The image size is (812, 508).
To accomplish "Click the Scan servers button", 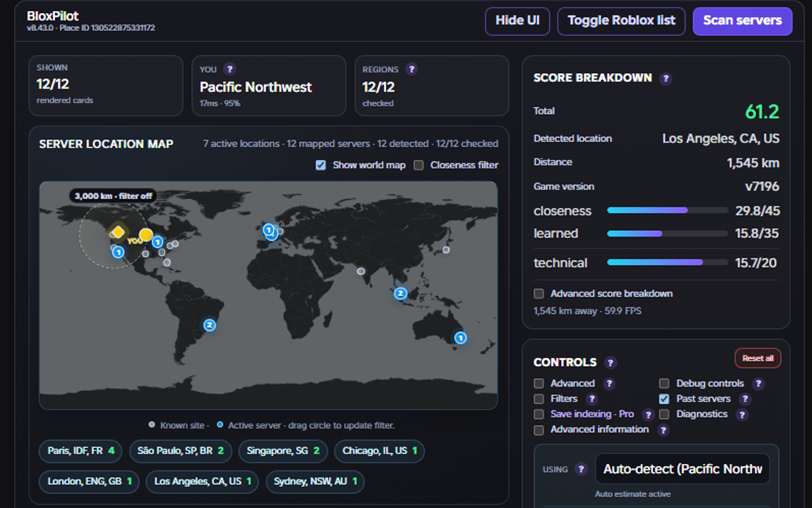I will [x=742, y=21].
